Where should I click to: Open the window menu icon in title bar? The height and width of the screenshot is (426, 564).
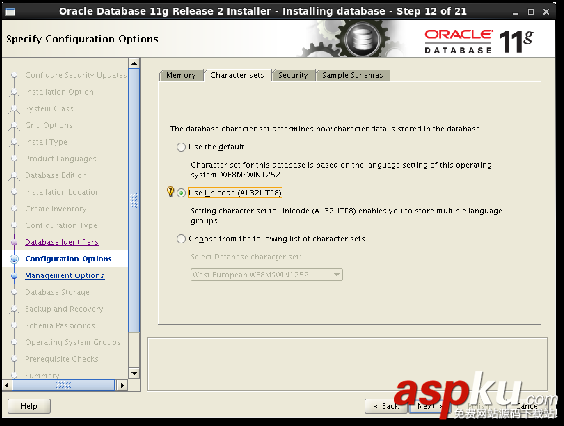coord(10,12)
